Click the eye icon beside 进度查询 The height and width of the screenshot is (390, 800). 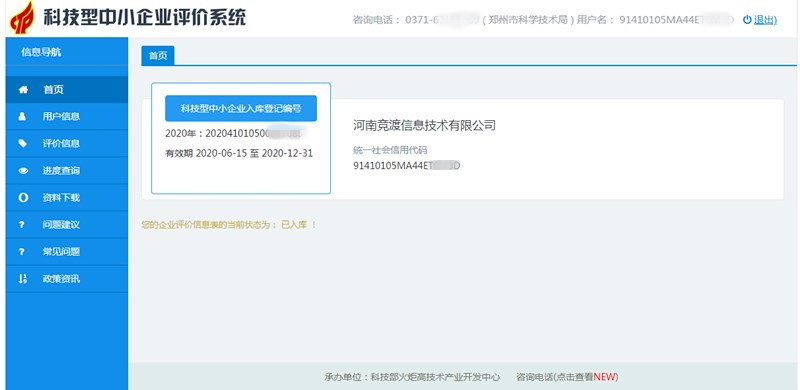click(x=23, y=170)
